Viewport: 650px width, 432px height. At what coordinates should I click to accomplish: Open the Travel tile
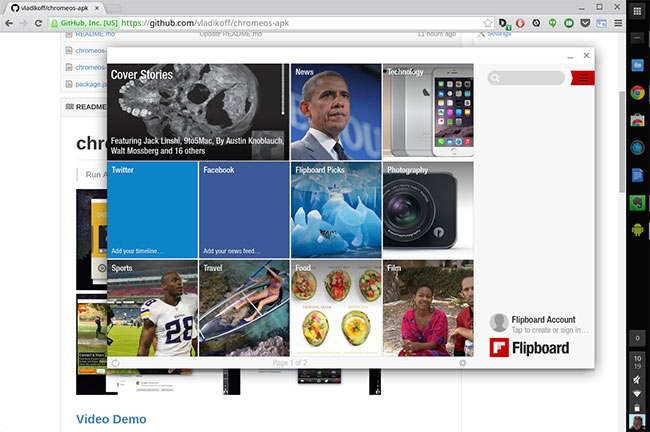point(244,308)
